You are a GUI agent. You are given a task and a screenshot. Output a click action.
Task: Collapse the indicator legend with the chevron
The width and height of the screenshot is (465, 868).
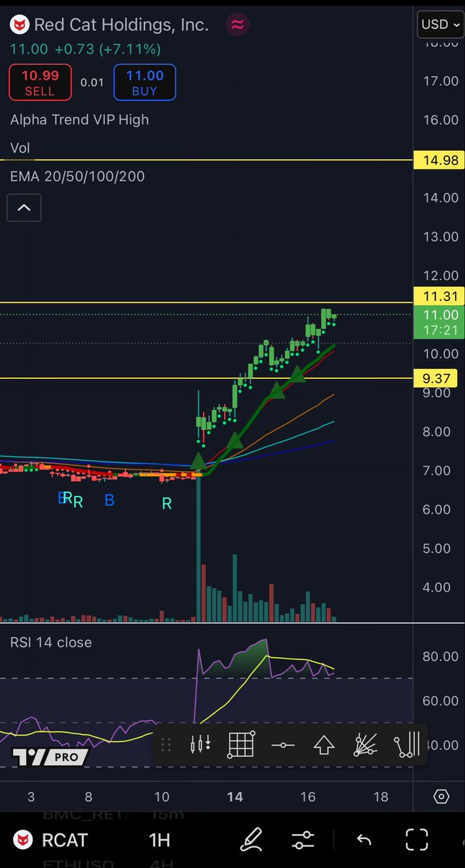pyautogui.click(x=24, y=208)
